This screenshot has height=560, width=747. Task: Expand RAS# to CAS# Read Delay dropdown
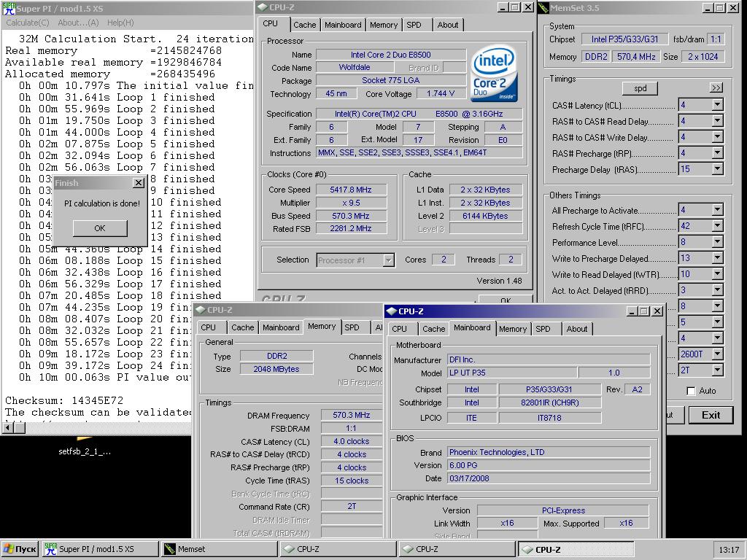[x=717, y=121]
